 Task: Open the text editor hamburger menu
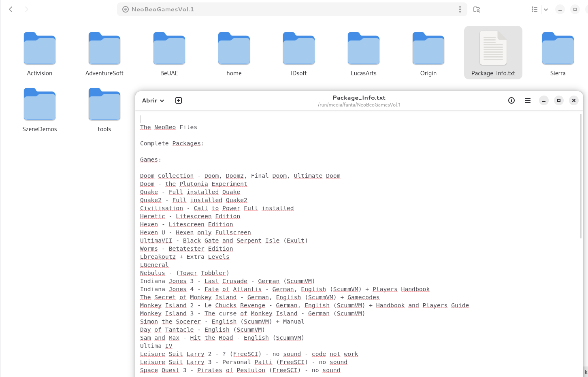(x=528, y=100)
